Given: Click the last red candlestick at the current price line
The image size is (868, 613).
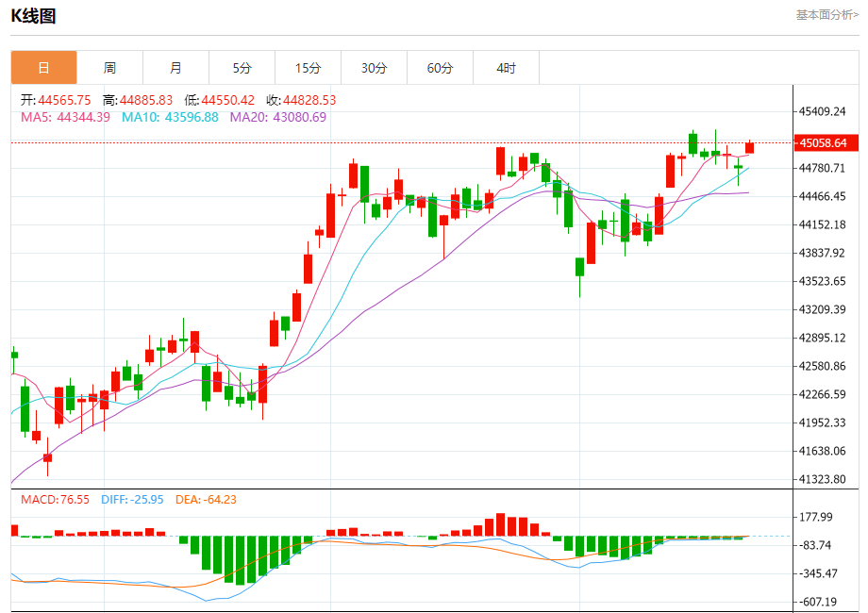Looking at the screenshot, I should 749,148.
